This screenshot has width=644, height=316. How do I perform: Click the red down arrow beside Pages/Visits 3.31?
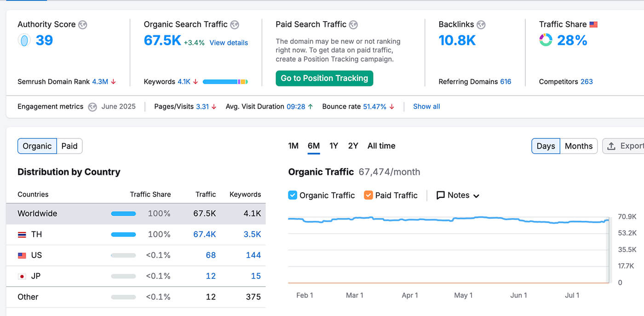point(214,107)
